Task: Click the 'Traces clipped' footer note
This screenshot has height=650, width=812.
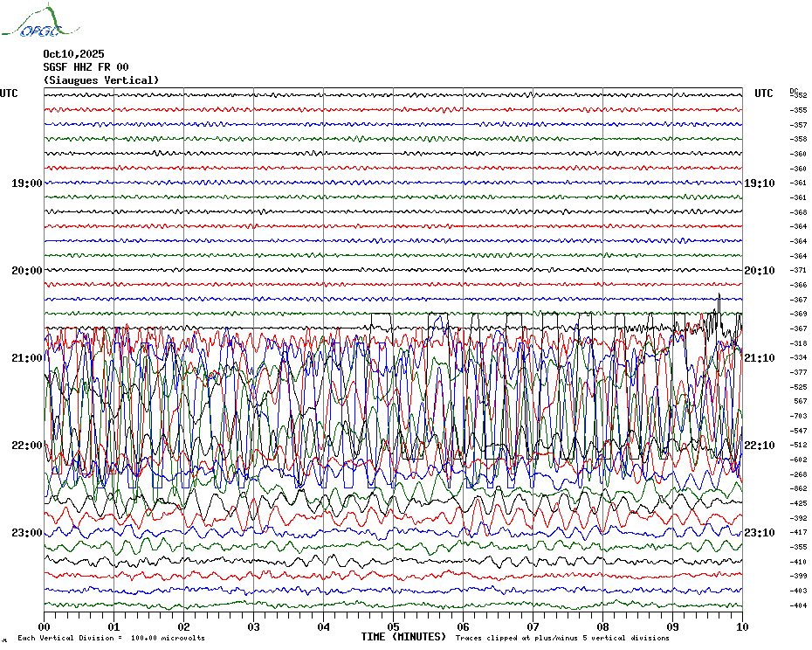Action: [x=562, y=638]
